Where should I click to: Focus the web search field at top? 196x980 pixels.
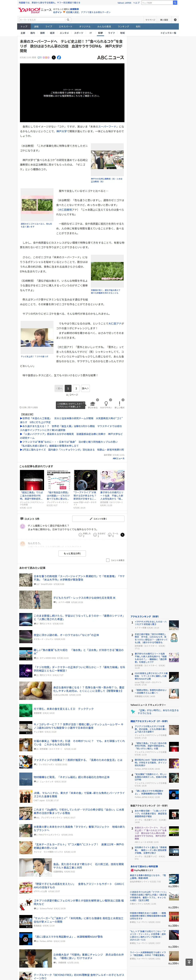click(x=157, y=3)
